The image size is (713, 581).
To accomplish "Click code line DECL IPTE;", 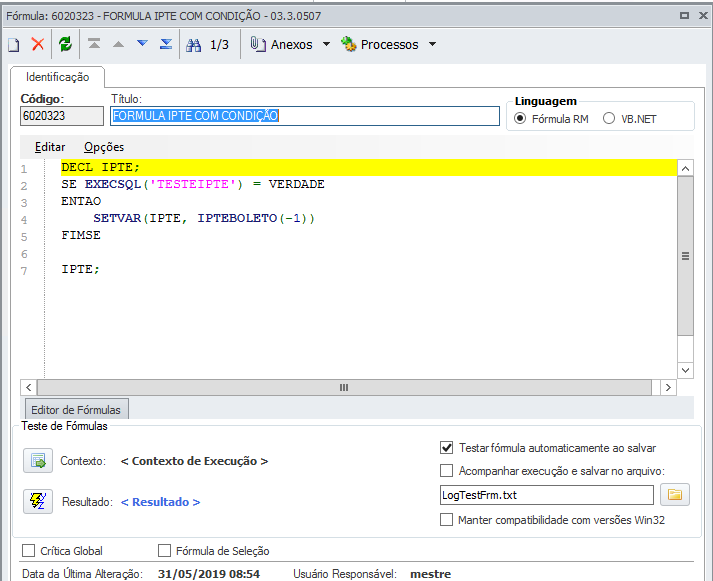I will pos(100,167).
